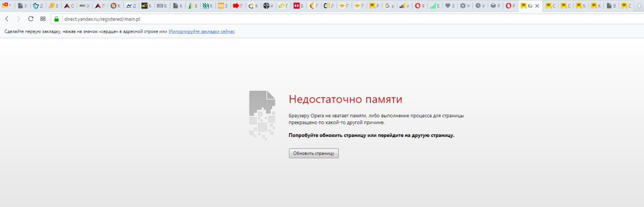Select the yellow oval icon tab 'Г'

pos(284,6)
